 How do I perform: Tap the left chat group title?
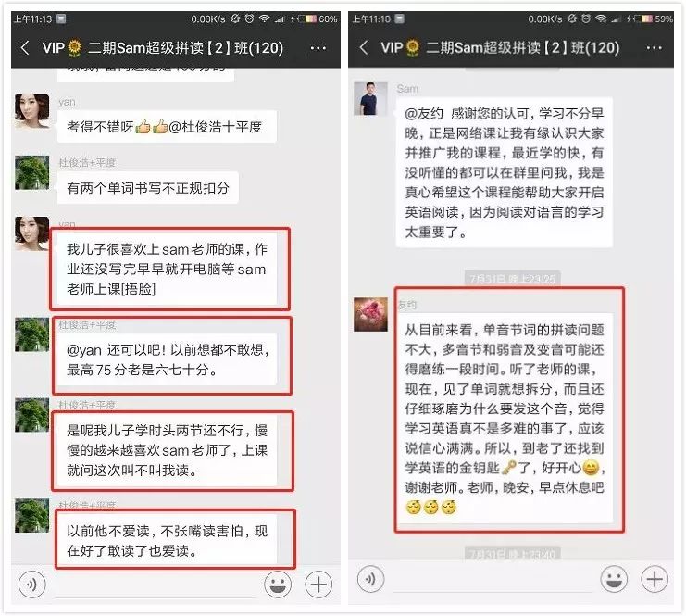point(163,48)
